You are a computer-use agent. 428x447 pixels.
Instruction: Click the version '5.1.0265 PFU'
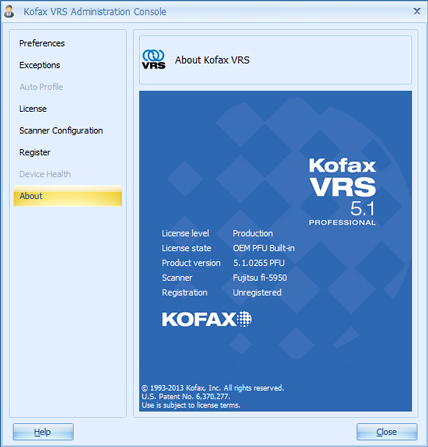point(259,263)
